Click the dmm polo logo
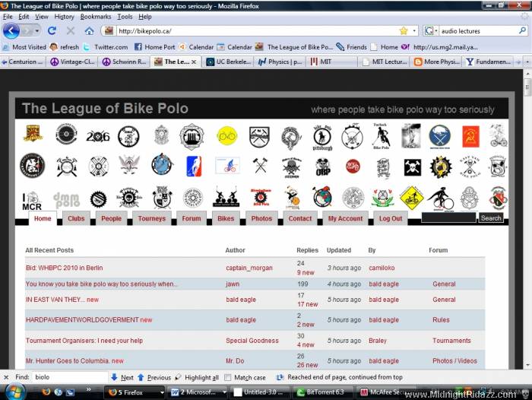 tap(67, 200)
